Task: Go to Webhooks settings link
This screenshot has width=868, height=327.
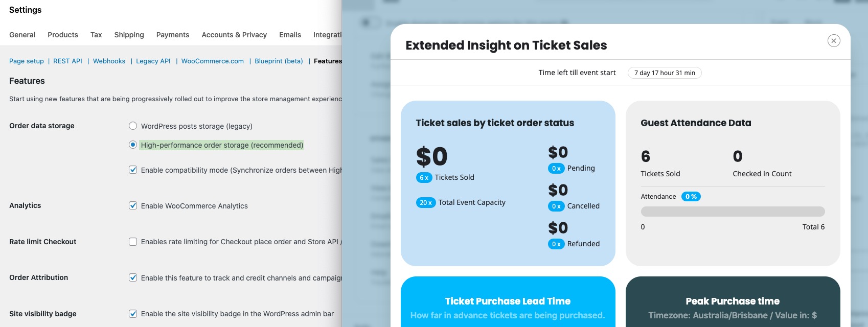Action: [x=109, y=61]
